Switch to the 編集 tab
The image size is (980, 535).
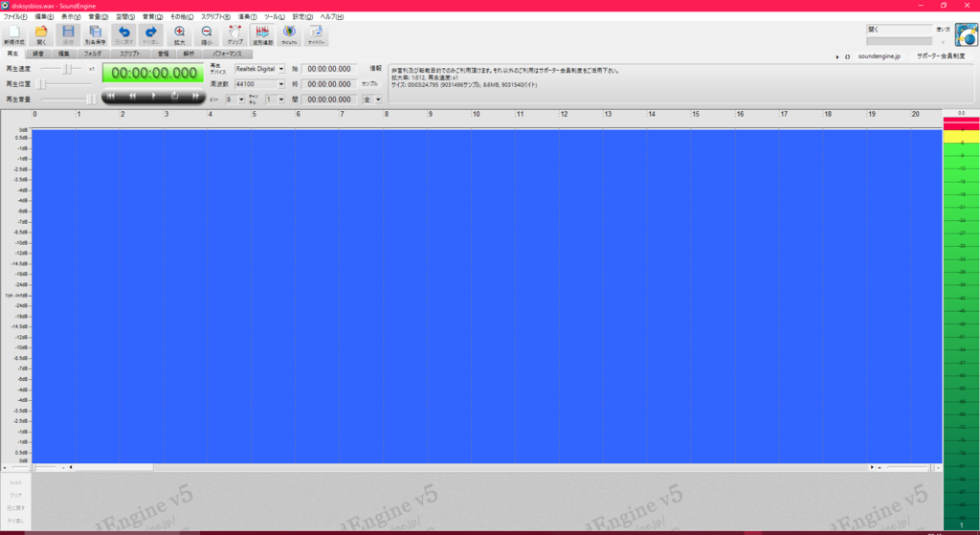[x=64, y=54]
